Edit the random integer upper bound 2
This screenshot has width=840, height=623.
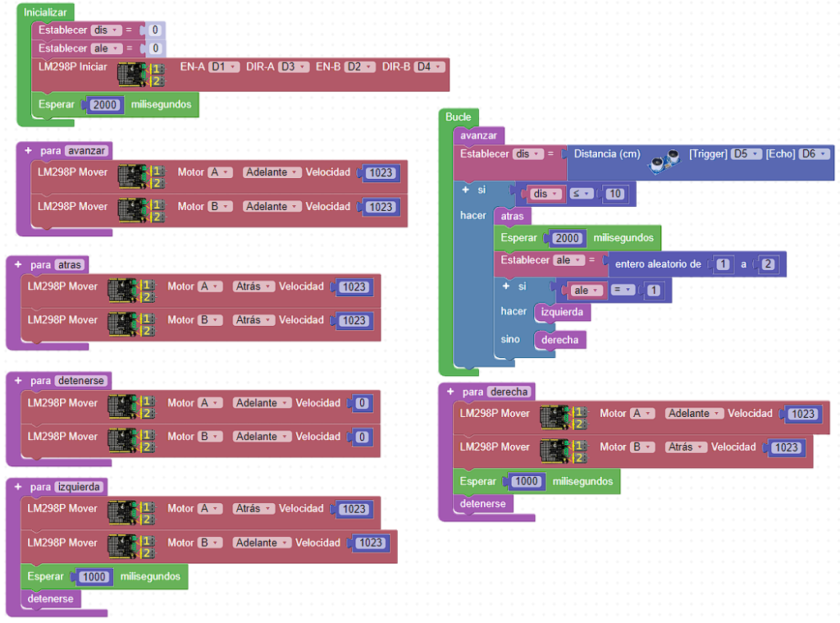767,264
